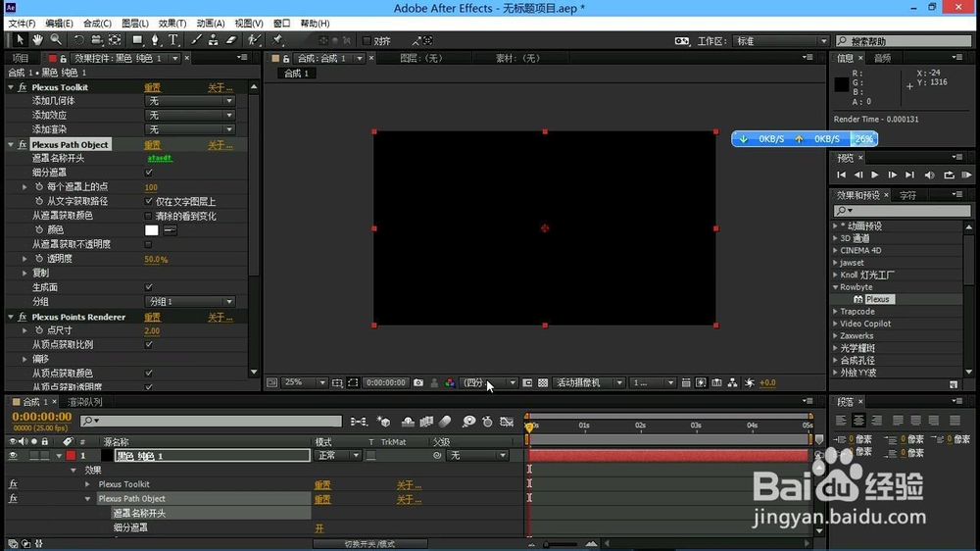Image resolution: width=980 pixels, height=551 pixels.
Task: Click the 50.0% 透明度 value
Action: 156,259
